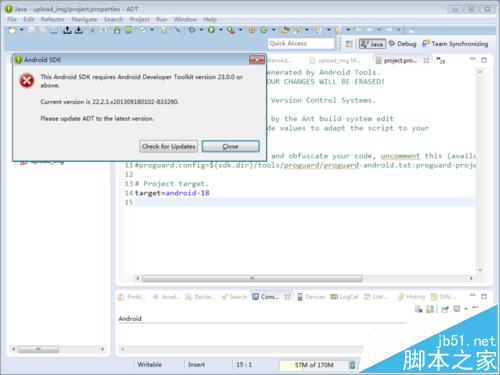
Task: Click the New Java Package icon
Action: coord(252,30)
